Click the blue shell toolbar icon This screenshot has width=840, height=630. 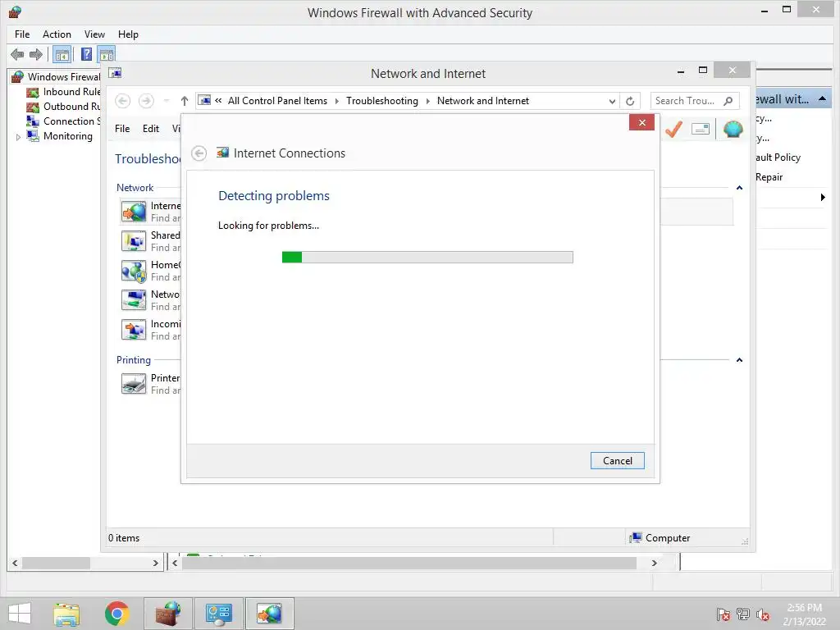(733, 129)
